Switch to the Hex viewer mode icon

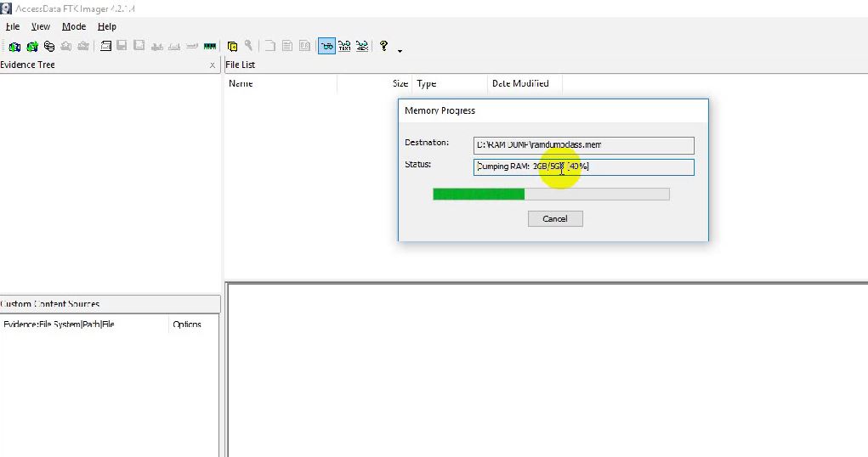(362, 46)
